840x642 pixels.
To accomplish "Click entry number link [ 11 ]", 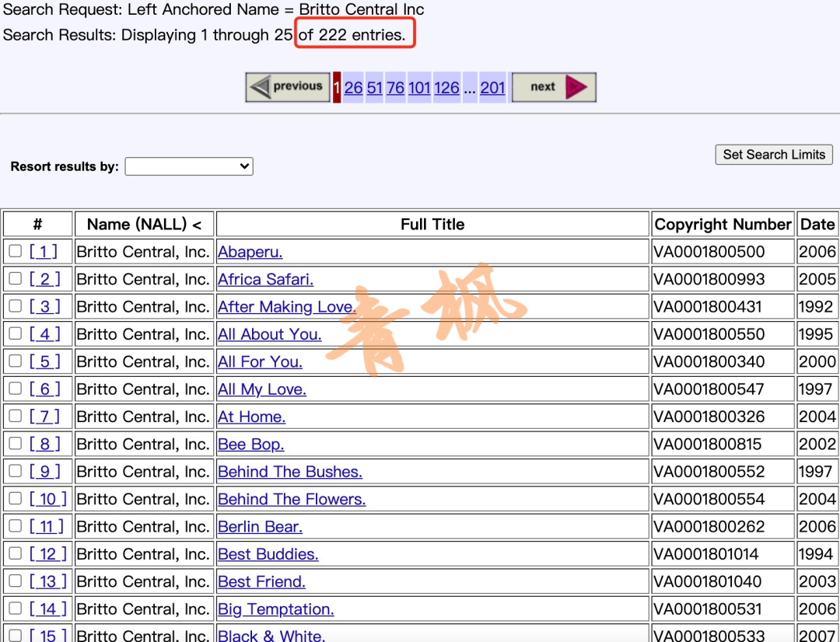I will coord(47,526).
